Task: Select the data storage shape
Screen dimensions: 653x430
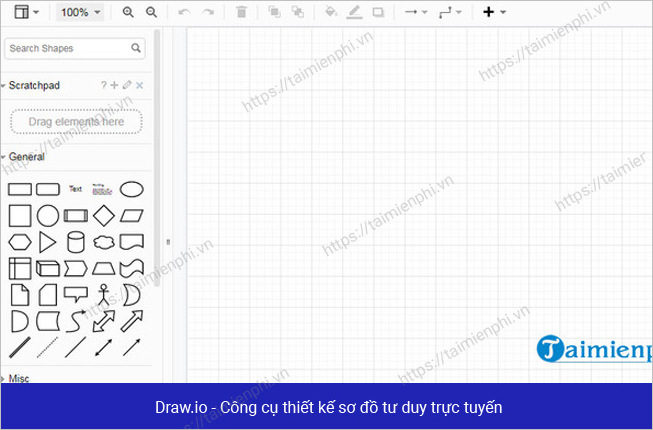Action: (48, 321)
